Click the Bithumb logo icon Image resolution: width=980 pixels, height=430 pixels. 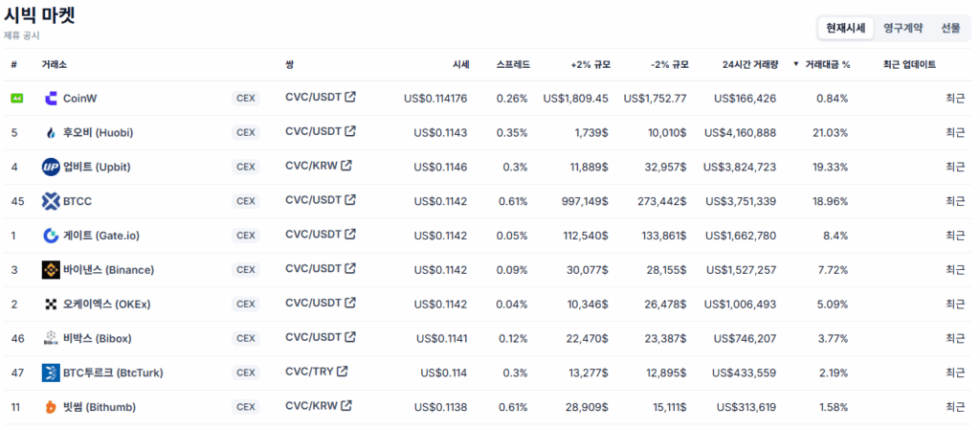tap(51, 407)
